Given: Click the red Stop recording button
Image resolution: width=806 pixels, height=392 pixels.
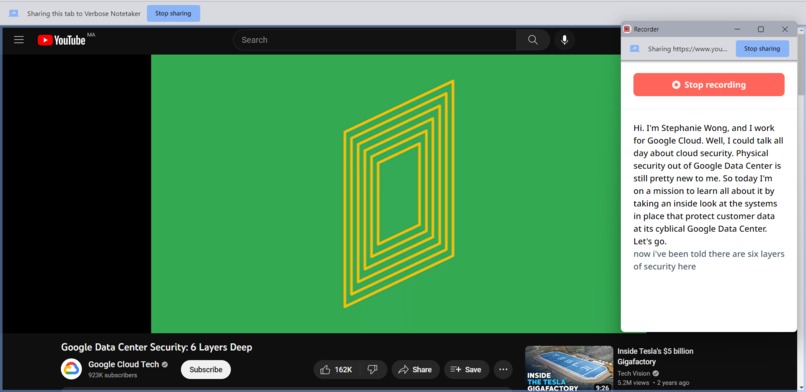Looking at the screenshot, I should pos(709,85).
